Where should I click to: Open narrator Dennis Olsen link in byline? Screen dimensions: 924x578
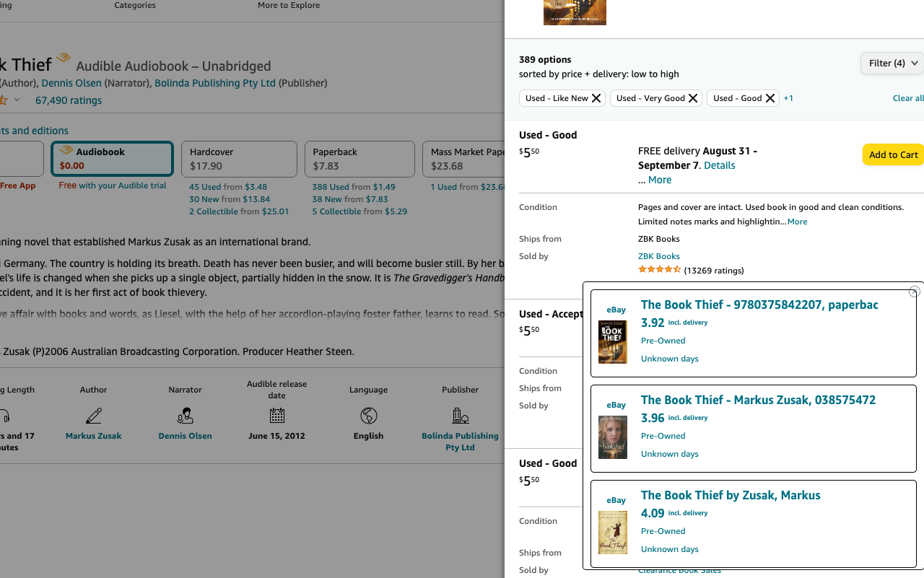[71, 83]
